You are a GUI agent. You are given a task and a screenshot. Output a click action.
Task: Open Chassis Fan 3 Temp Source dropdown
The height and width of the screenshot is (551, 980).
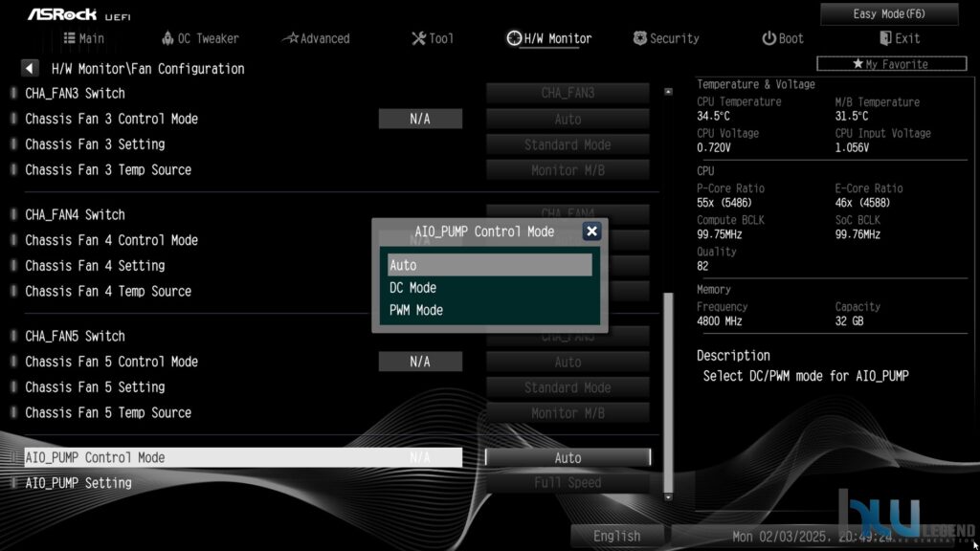pos(568,170)
